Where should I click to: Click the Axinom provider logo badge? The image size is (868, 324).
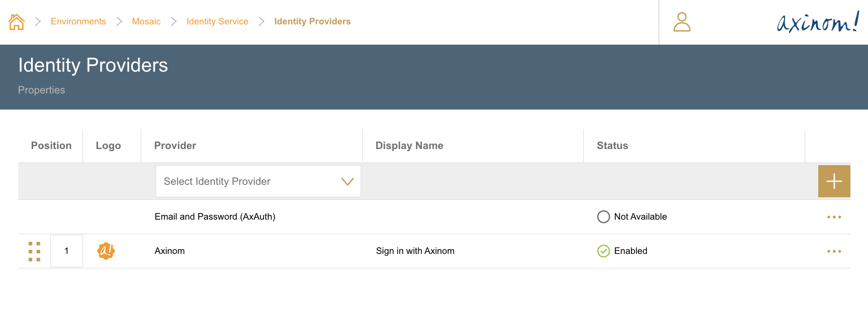pyautogui.click(x=106, y=251)
